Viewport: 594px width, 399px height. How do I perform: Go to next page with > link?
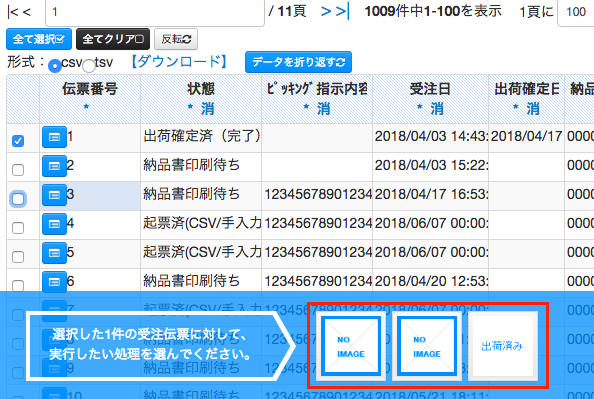coord(326,11)
